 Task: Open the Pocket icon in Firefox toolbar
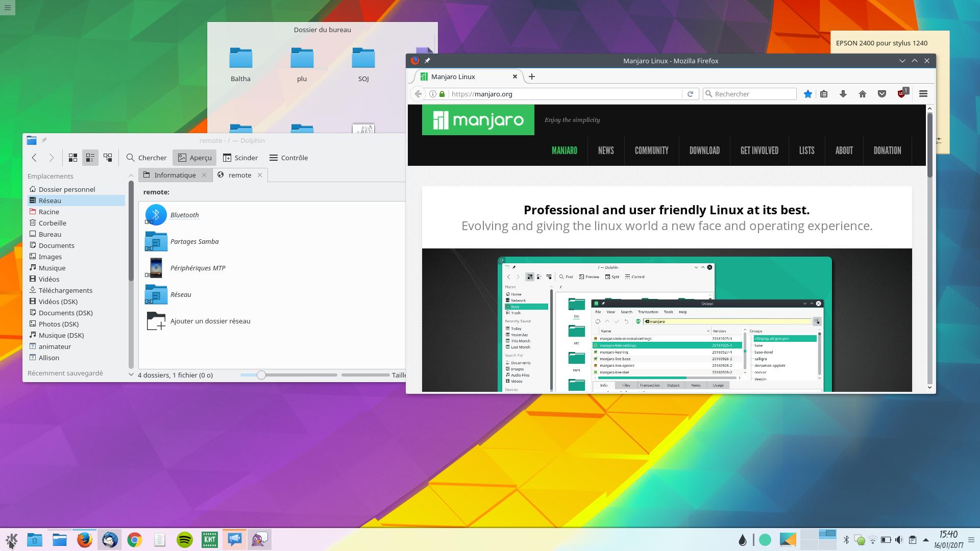(882, 94)
